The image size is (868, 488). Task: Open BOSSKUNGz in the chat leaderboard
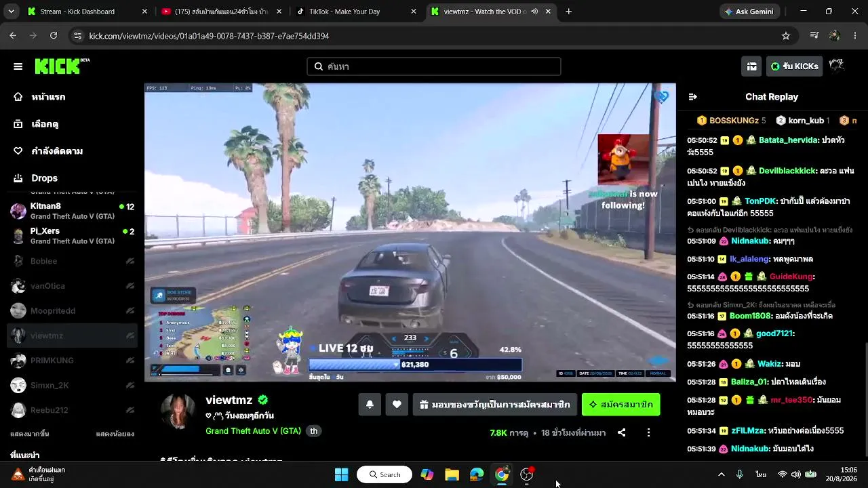coord(732,121)
